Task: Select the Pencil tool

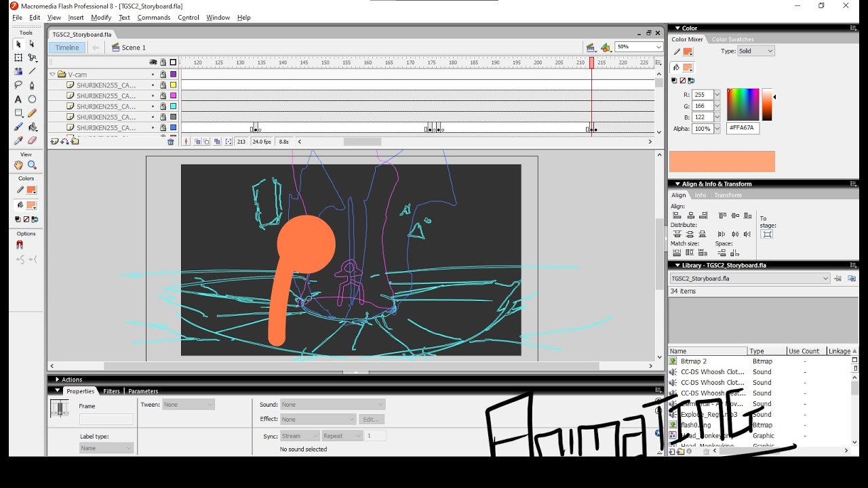Action: (32, 113)
